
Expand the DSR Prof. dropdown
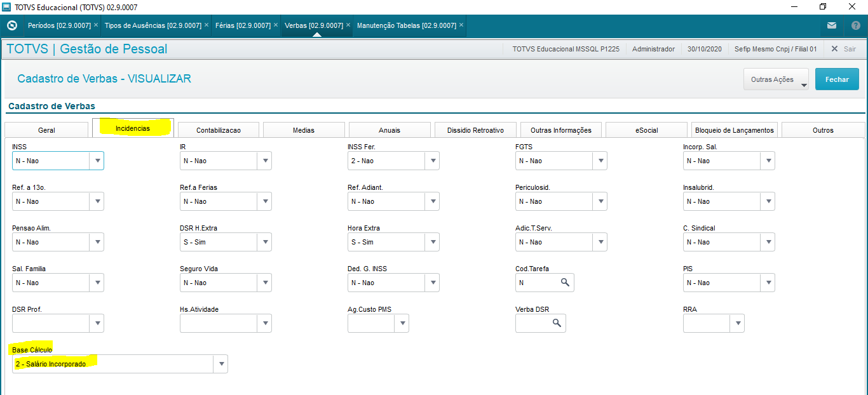pyautogui.click(x=97, y=323)
